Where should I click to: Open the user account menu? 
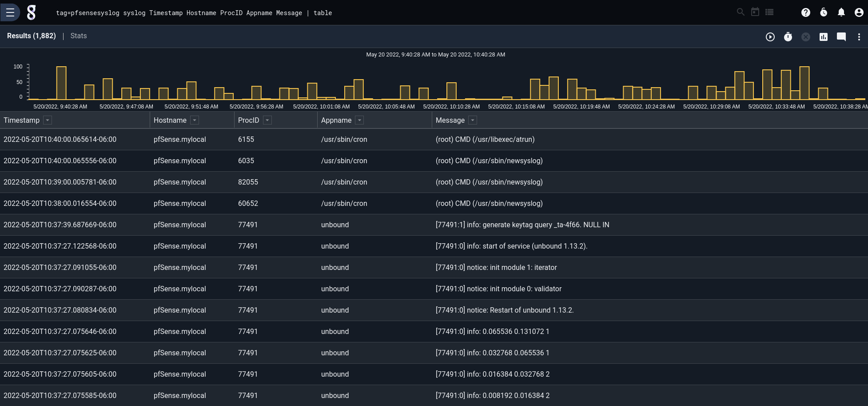click(859, 12)
